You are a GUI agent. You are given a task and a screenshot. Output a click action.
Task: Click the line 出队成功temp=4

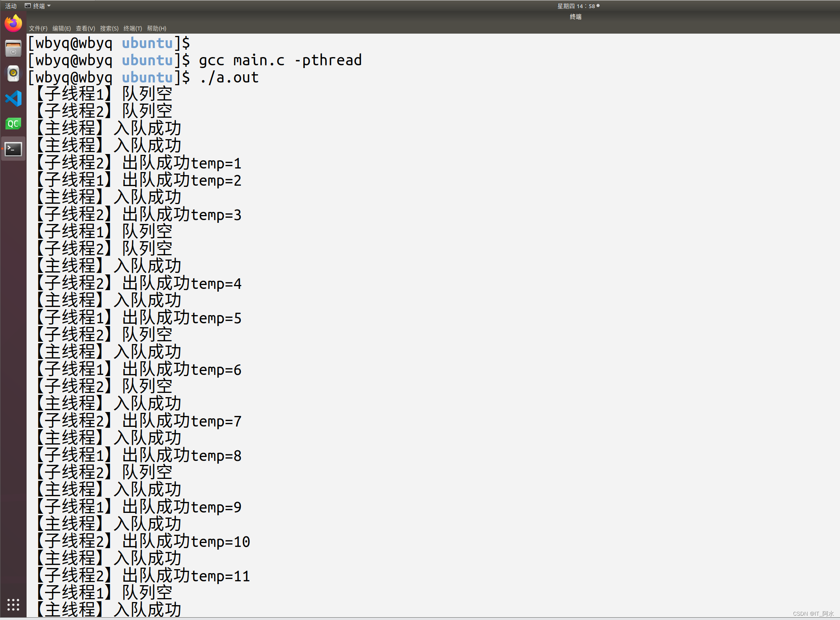coord(139,283)
